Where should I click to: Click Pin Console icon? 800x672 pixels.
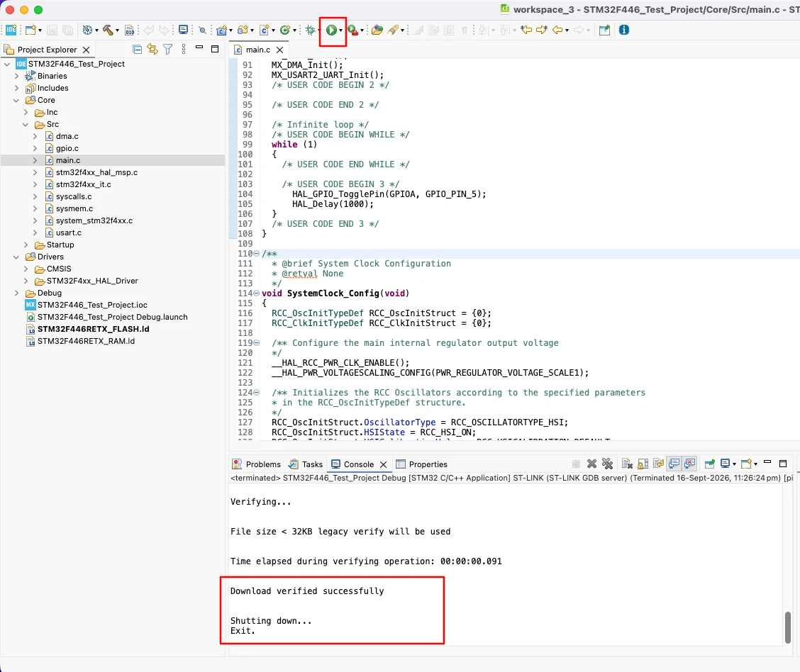pyautogui.click(x=709, y=464)
